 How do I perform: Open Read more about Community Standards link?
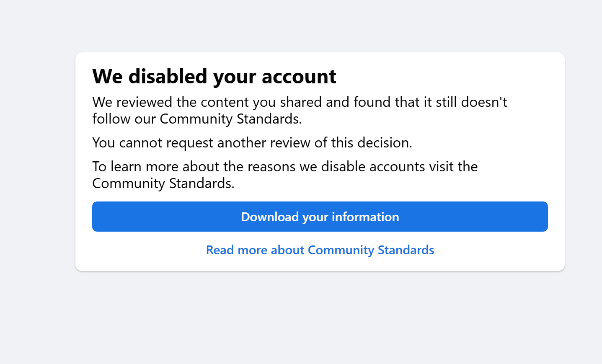(320, 250)
